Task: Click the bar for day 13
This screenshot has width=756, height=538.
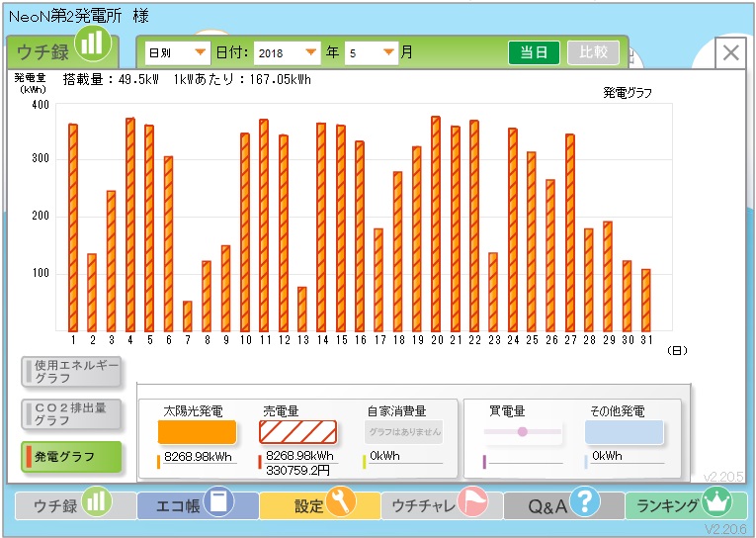Action: 302,310
